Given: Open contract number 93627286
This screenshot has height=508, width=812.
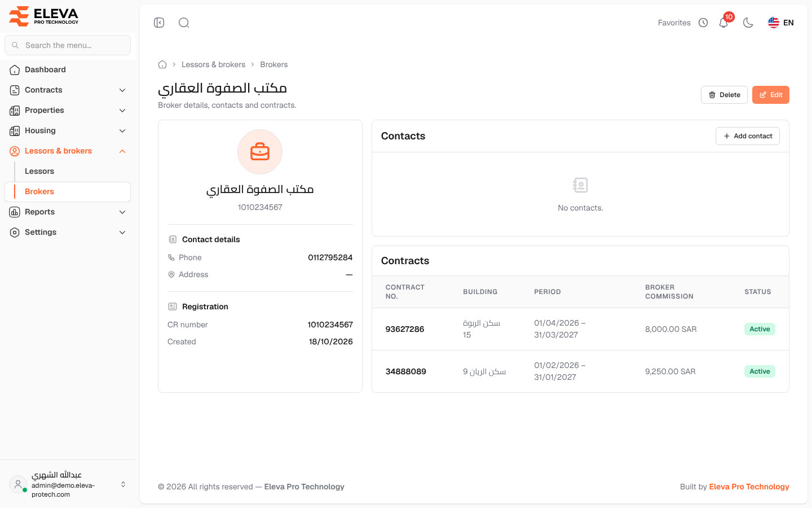Looking at the screenshot, I should (x=405, y=329).
